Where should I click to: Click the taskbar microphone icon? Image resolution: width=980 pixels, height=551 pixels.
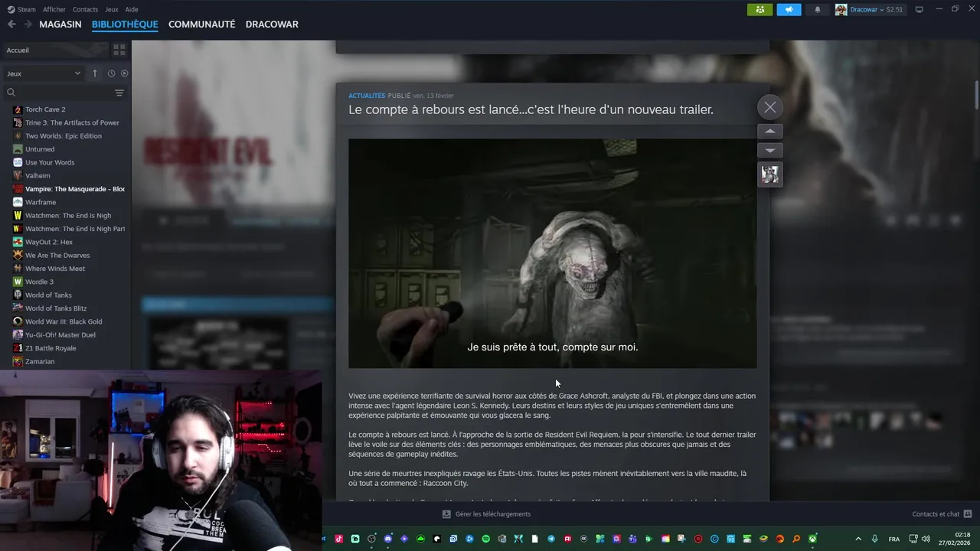point(874,539)
